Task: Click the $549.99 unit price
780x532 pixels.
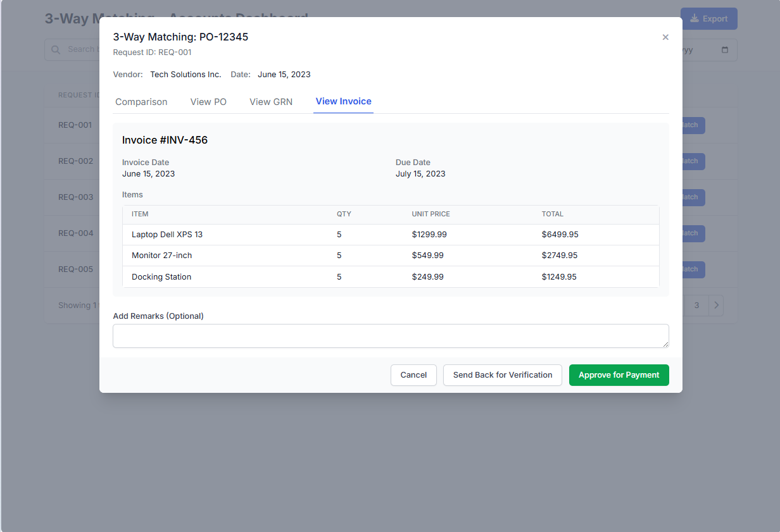Action: point(427,256)
